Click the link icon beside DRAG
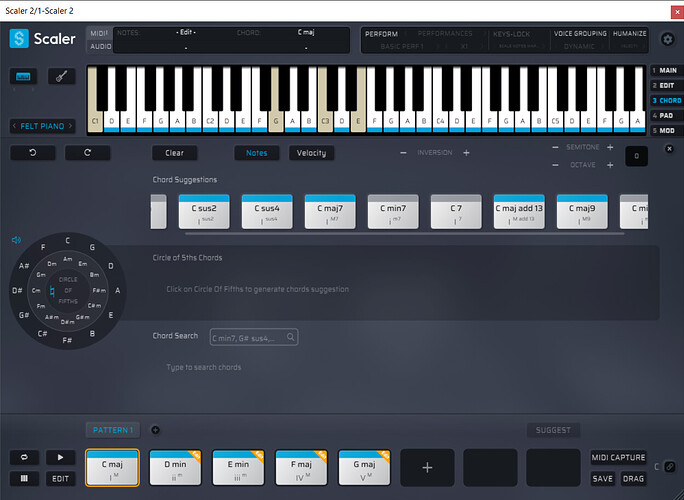Screen dimensions: 684x500 point(669,467)
